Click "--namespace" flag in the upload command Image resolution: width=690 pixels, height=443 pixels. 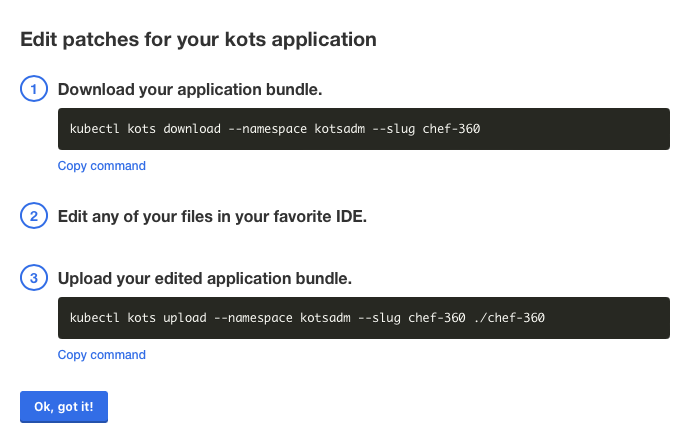click(x=254, y=318)
